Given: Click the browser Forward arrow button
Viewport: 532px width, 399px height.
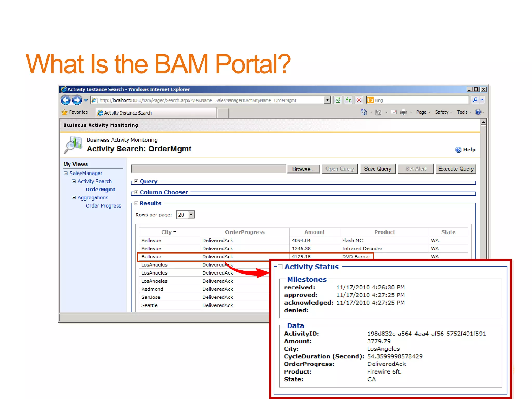Looking at the screenshot, I should (77, 100).
